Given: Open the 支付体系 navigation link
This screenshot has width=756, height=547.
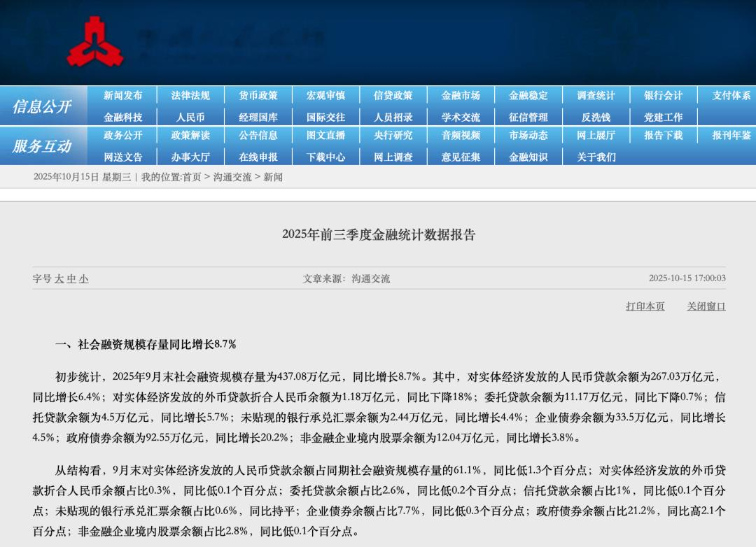Looking at the screenshot, I should pos(731,96).
